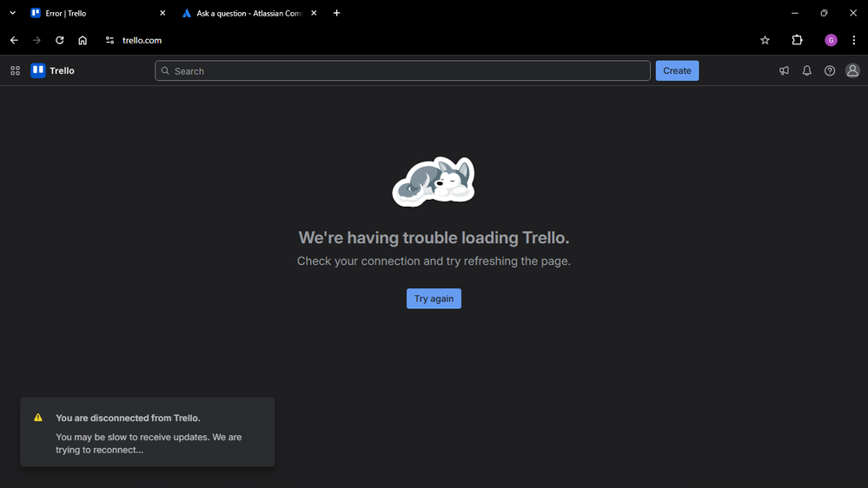Close the Ask a question Atlassian tab
Screen dimensions: 868x488
tap(314, 13)
